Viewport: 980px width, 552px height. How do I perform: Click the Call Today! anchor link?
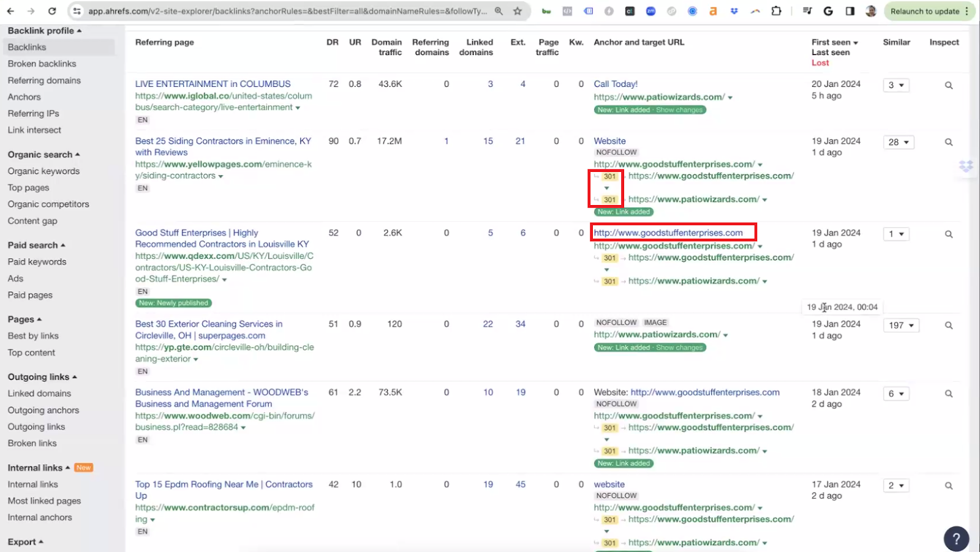pos(616,84)
